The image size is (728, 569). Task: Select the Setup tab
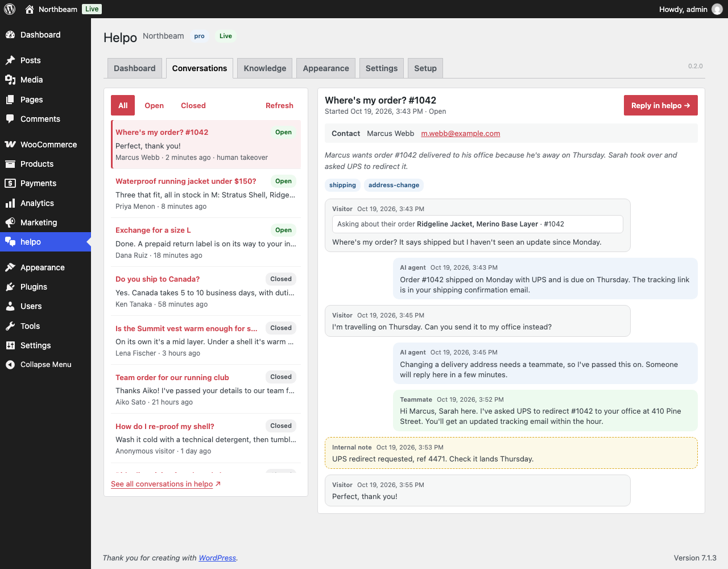425,68
